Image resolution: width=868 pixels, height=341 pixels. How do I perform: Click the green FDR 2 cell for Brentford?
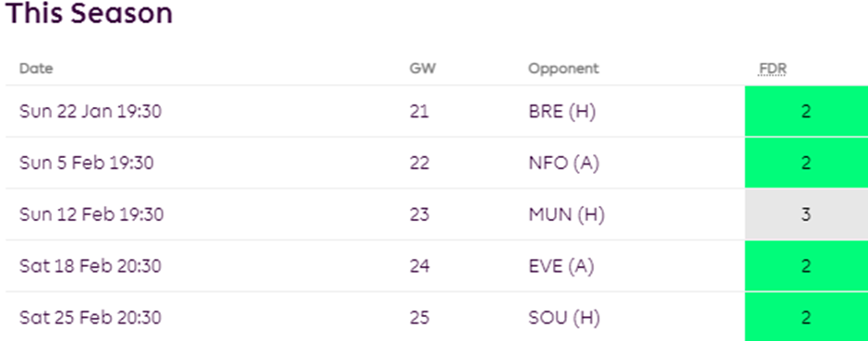coord(806,111)
